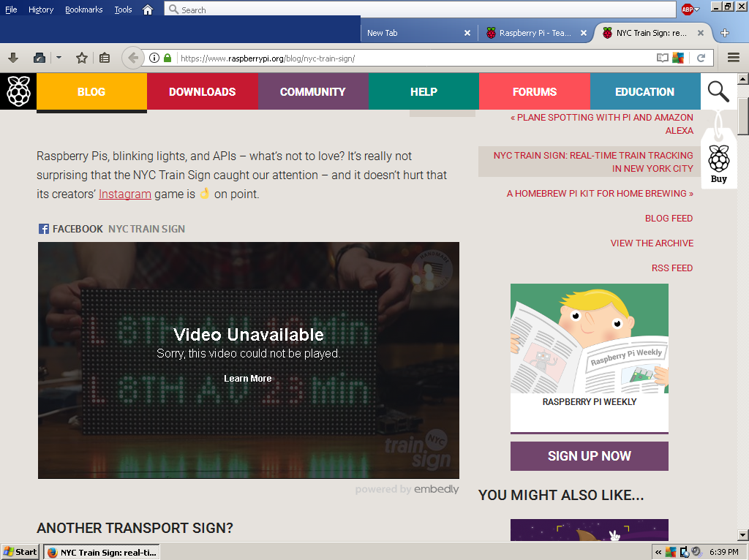Viewport: 749px width, 560px height.
Task: Open the Adblock Plus icon
Action: coord(687,10)
